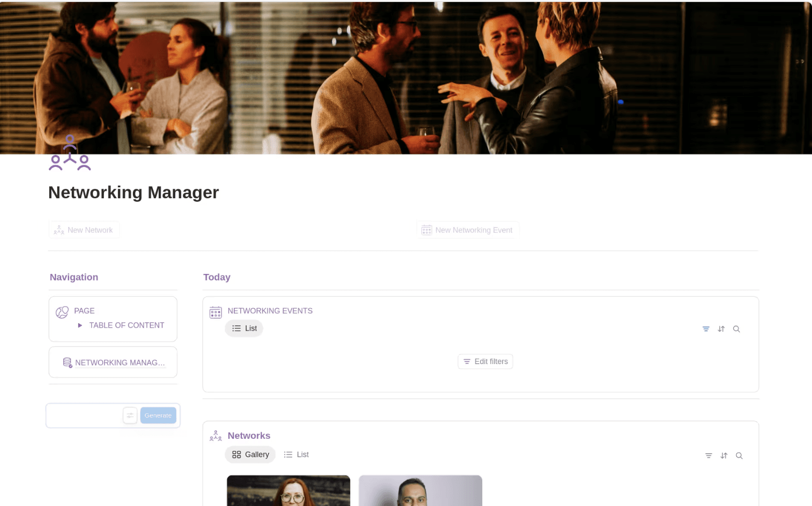This screenshot has width=812, height=506.
Task: Search within the Networking Events list
Action: pyautogui.click(x=736, y=329)
